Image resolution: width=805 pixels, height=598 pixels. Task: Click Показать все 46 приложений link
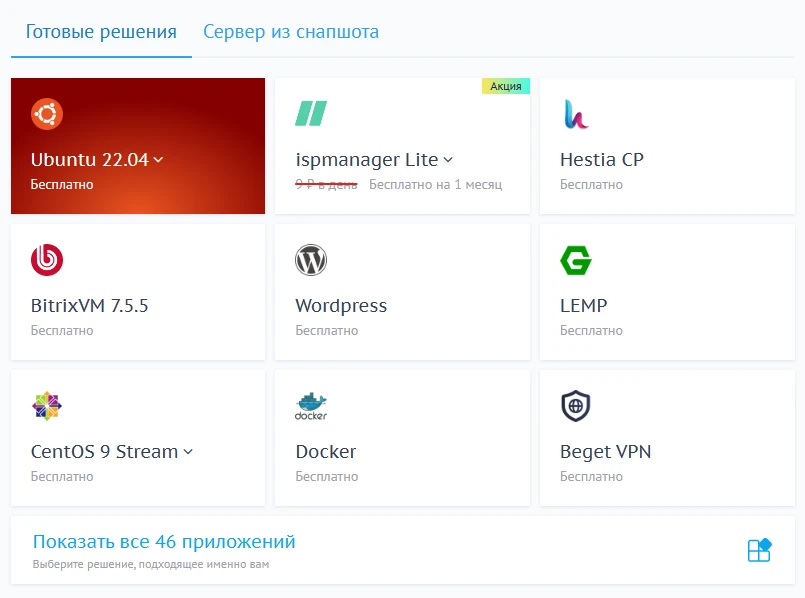(x=164, y=542)
